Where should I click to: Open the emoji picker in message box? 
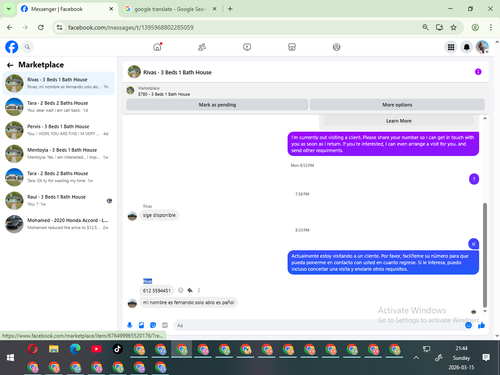(468, 325)
